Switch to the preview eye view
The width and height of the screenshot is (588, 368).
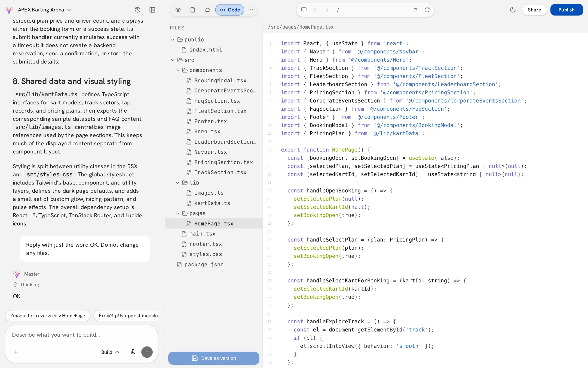178,10
